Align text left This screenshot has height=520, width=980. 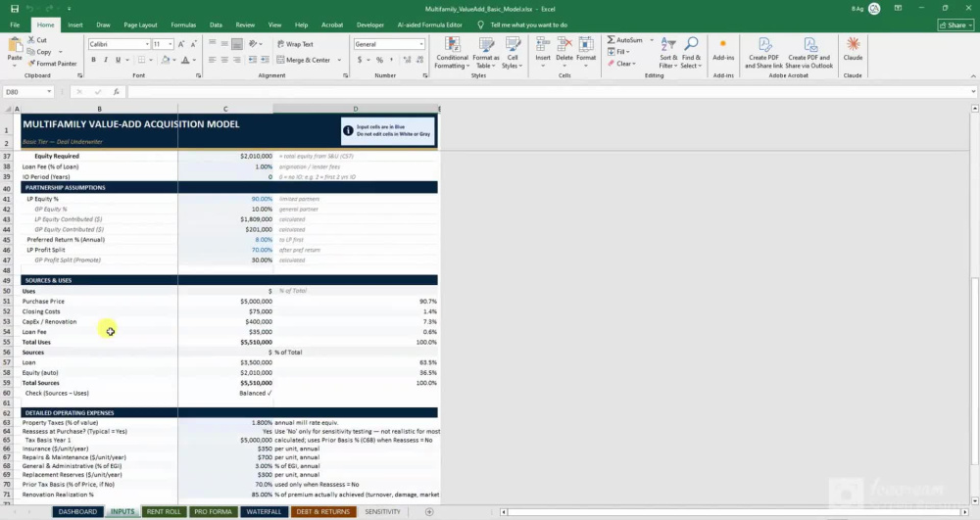tap(213, 60)
